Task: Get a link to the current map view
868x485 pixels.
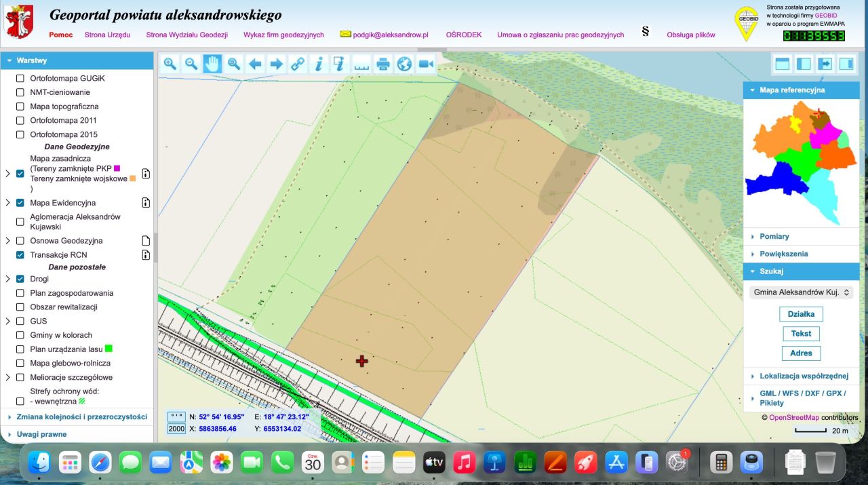Action: click(298, 64)
